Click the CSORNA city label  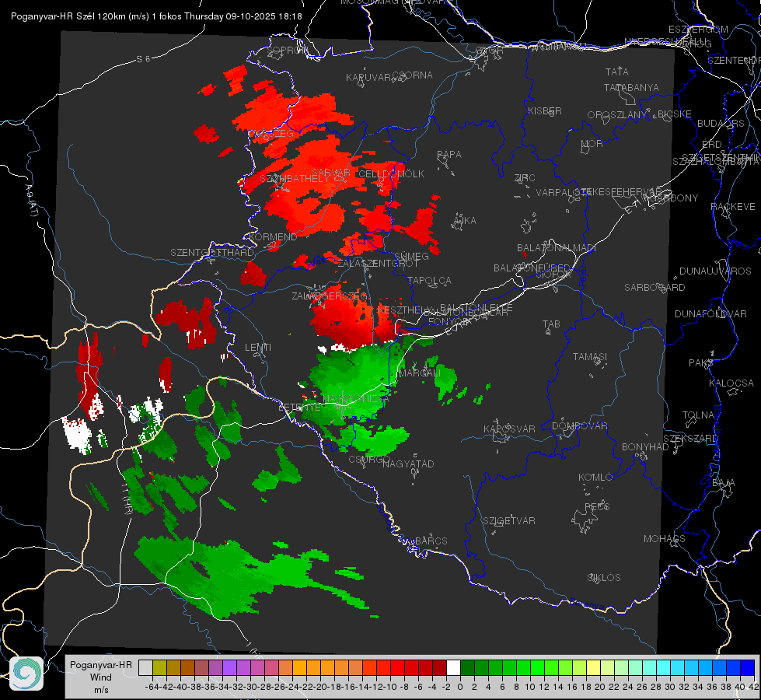point(413,75)
